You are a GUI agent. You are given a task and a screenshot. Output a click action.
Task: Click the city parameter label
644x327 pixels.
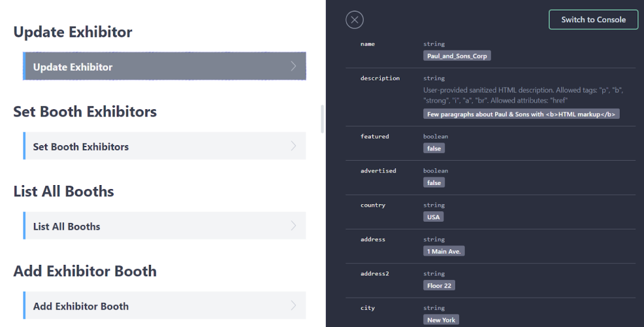click(x=368, y=308)
